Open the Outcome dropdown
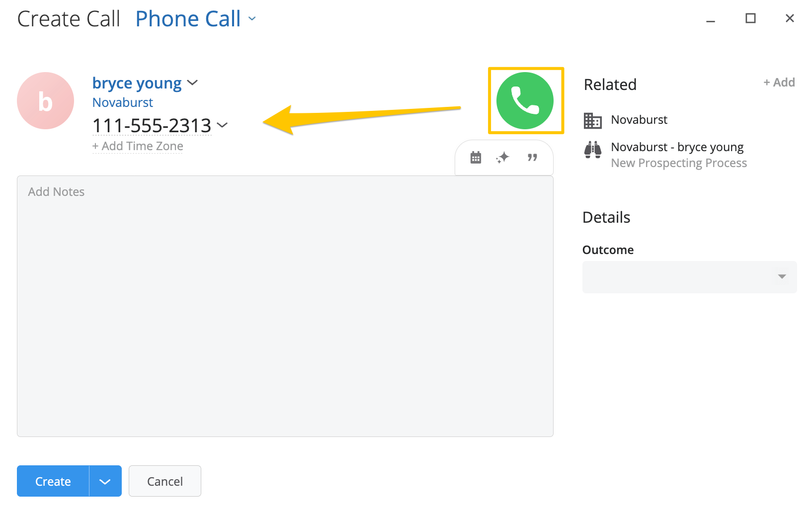Screen dimensions: 812x522 [x=689, y=277]
